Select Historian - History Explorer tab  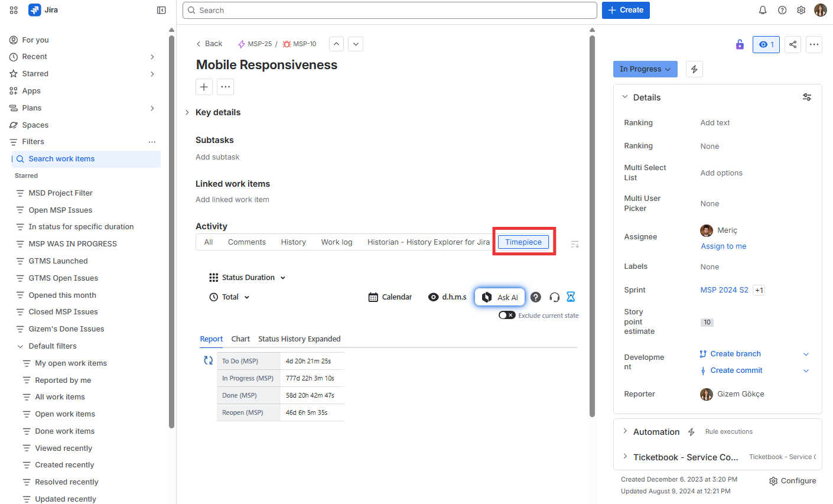coord(428,242)
